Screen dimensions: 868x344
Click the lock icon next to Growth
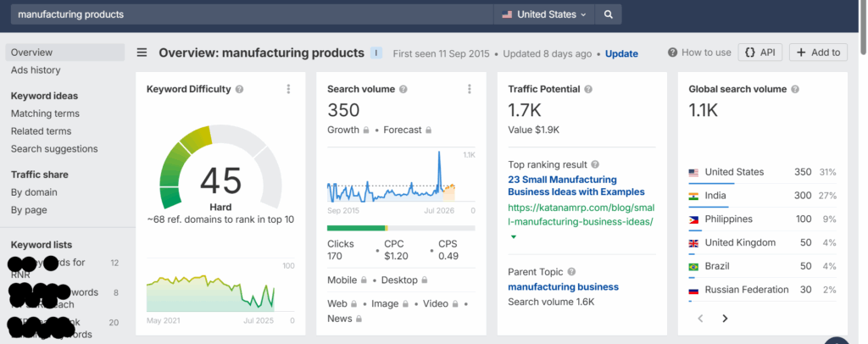click(366, 130)
